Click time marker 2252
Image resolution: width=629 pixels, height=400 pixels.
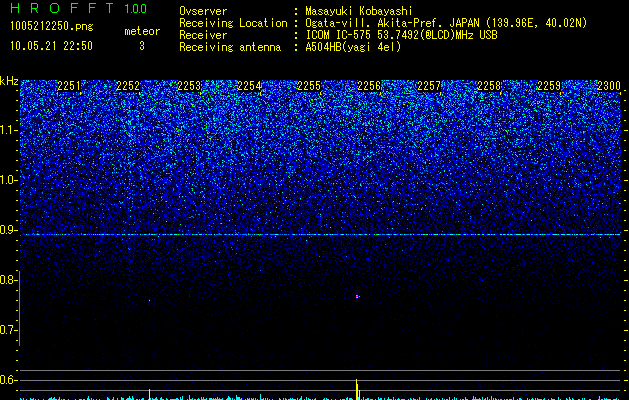click(128, 86)
